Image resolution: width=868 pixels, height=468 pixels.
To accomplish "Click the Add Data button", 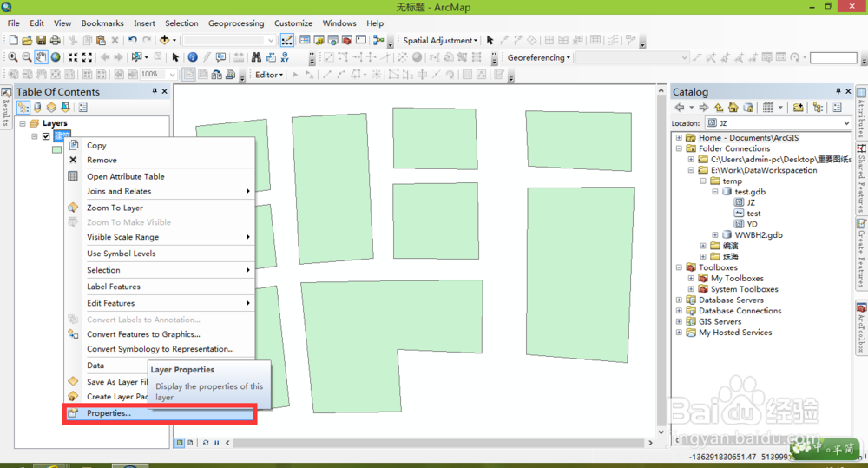I will (164, 40).
